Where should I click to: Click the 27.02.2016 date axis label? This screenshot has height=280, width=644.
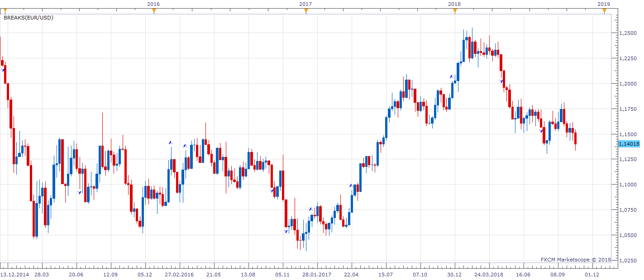179,275
